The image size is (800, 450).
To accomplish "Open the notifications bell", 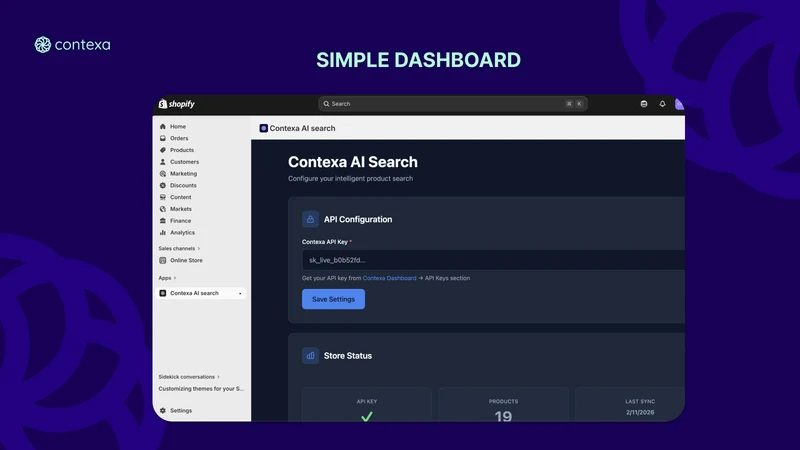I will pyautogui.click(x=662, y=104).
